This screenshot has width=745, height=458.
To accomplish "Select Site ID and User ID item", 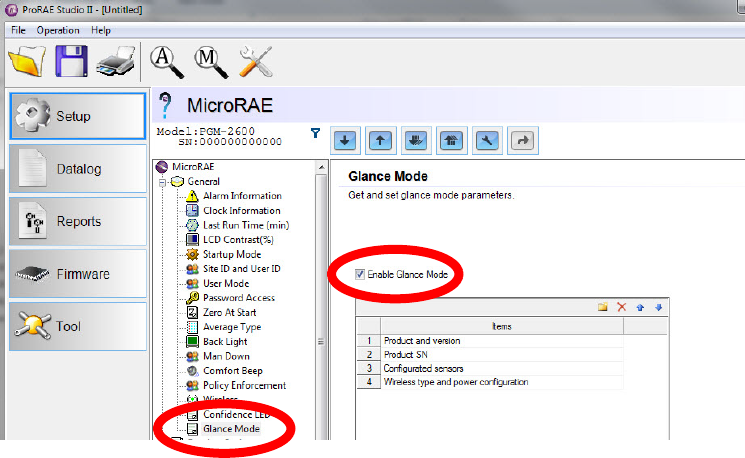I will click(242, 268).
